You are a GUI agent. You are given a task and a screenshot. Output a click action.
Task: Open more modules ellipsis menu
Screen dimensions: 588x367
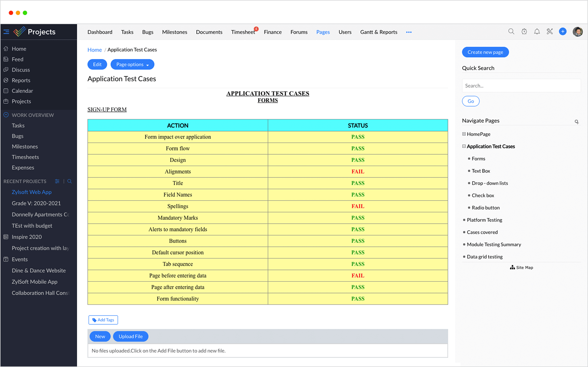pyautogui.click(x=409, y=32)
